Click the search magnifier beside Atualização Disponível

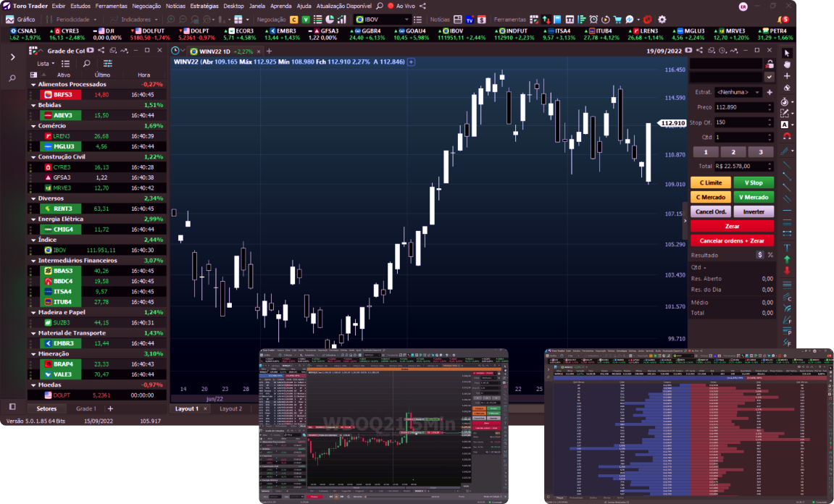click(379, 6)
